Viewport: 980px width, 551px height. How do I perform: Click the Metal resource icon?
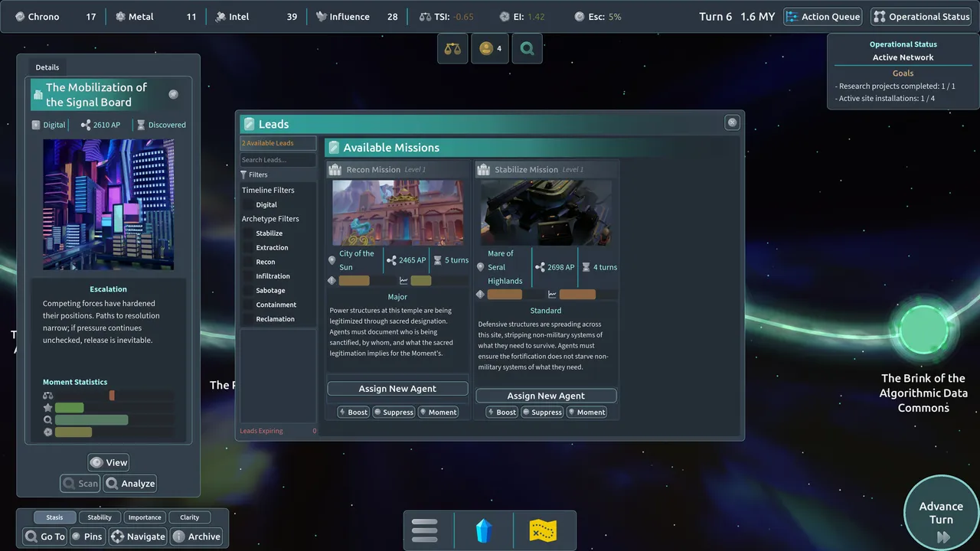pyautogui.click(x=121, y=17)
